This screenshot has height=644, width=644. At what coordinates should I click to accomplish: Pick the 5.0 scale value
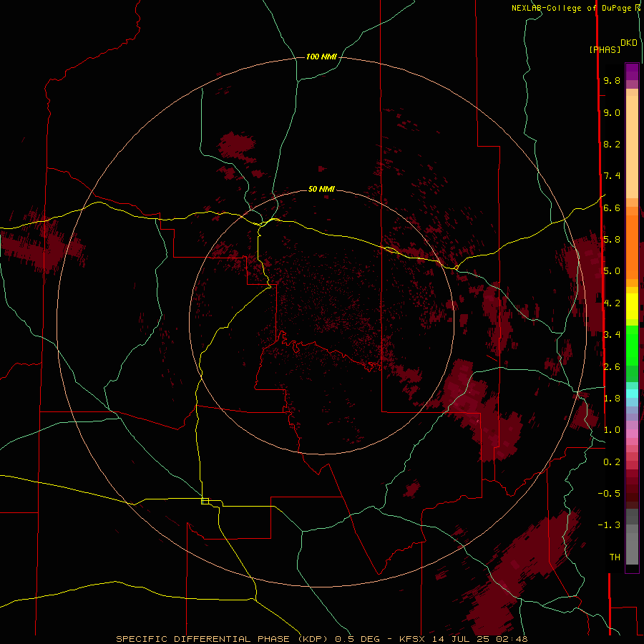[x=612, y=271]
